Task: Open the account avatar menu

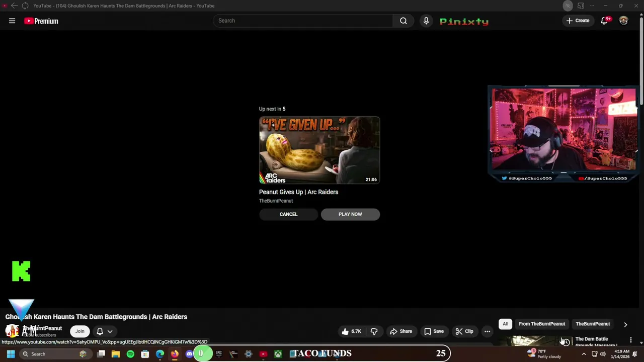Action: point(623,21)
